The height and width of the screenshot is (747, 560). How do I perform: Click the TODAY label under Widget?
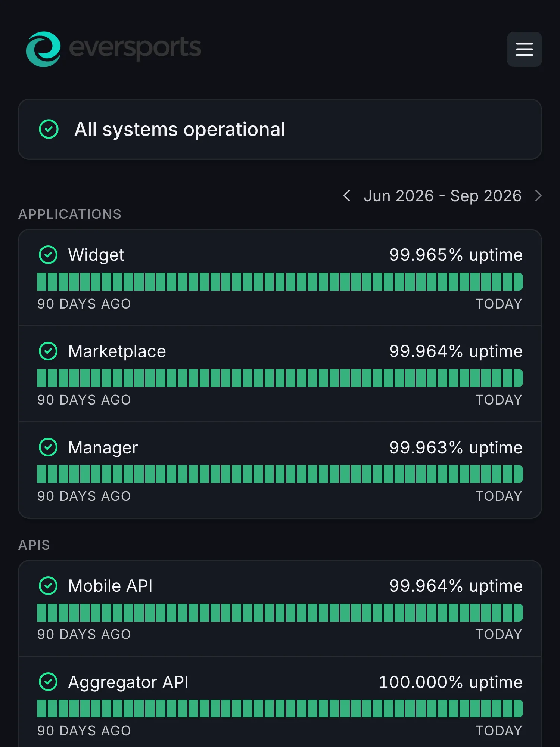click(x=499, y=304)
